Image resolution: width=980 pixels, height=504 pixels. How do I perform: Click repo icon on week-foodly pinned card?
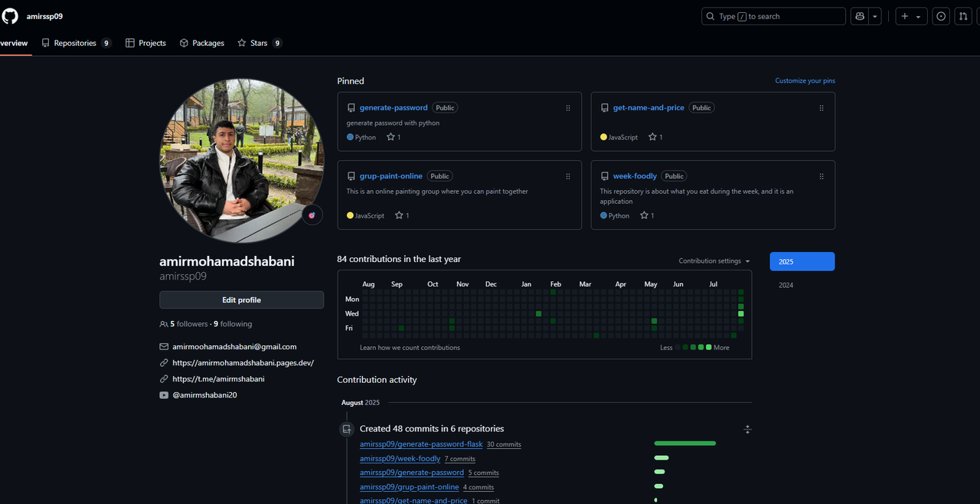[x=605, y=176]
